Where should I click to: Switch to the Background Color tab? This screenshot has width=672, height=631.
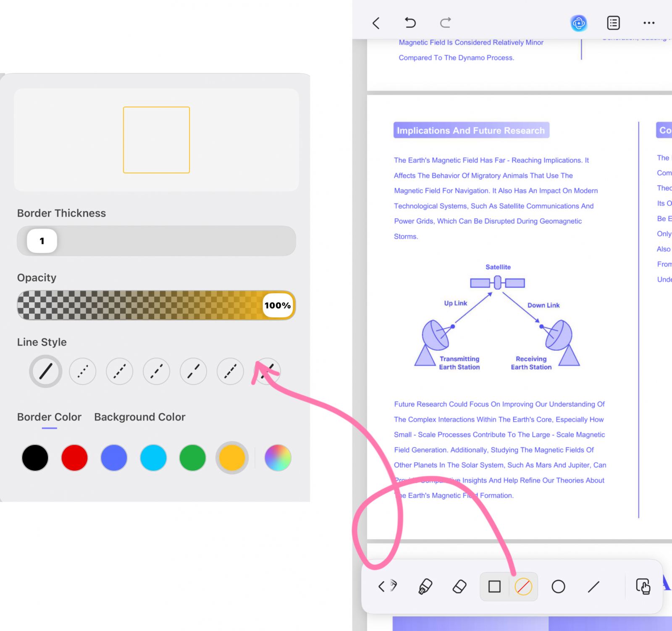pos(140,417)
